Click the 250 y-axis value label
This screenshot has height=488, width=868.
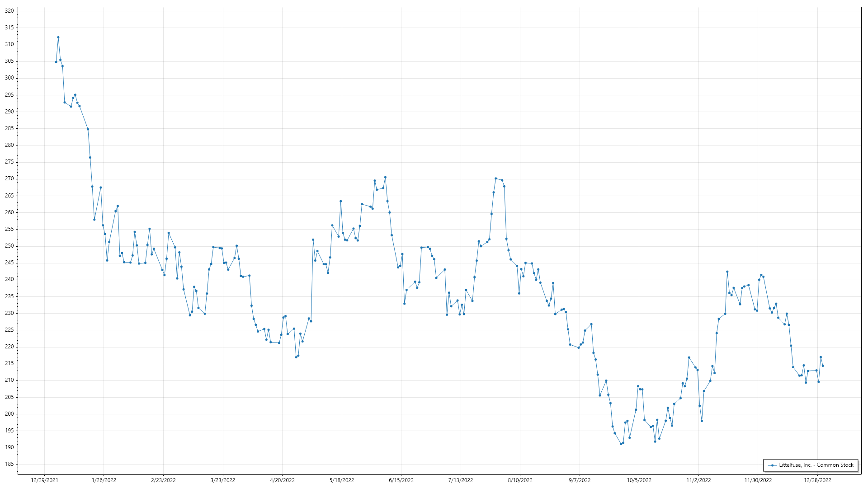tap(9, 246)
